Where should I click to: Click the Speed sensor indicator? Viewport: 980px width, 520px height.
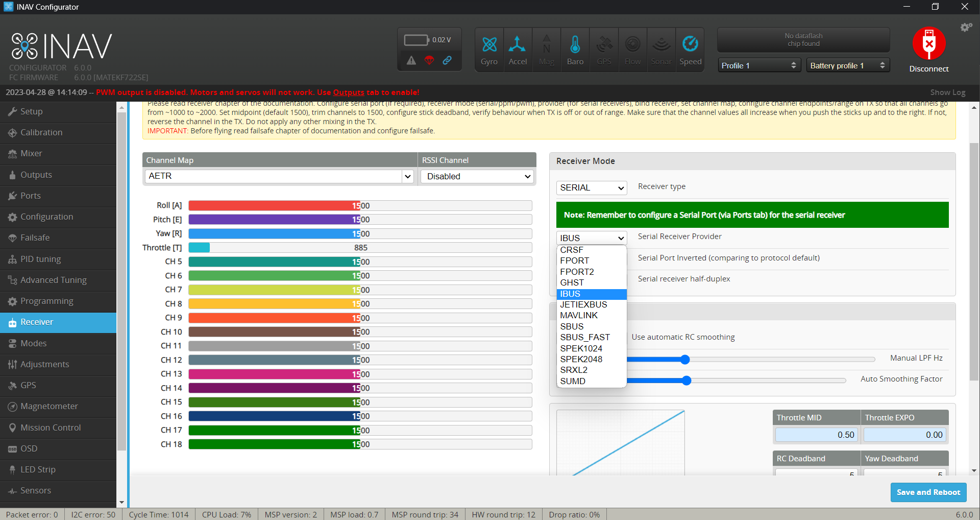pyautogui.click(x=690, y=49)
